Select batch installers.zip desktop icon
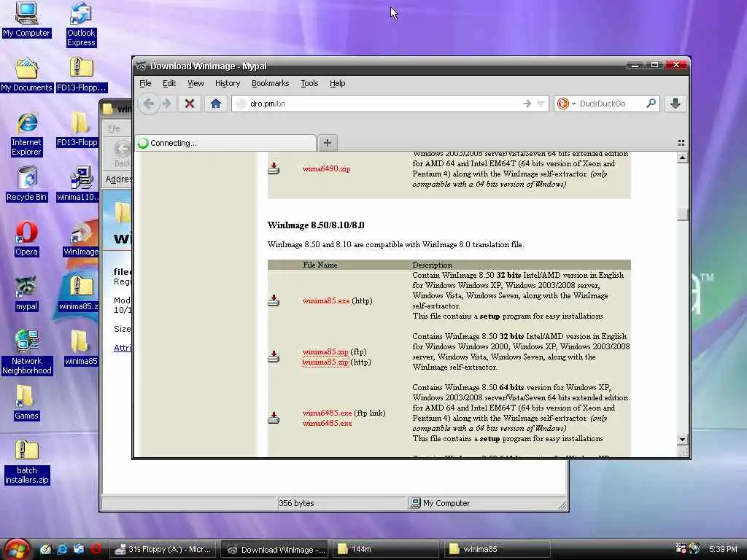This screenshot has height=560, width=747. click(26, 462)
